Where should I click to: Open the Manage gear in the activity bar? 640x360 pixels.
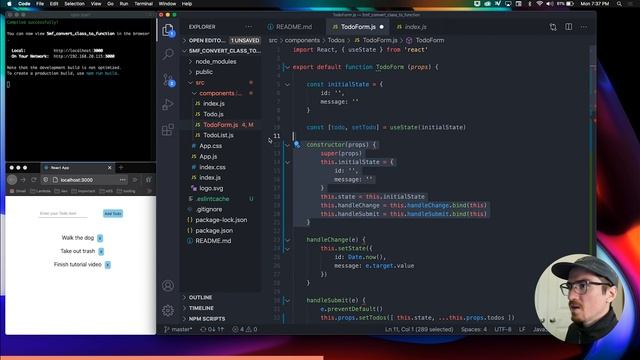coord(168,311)
